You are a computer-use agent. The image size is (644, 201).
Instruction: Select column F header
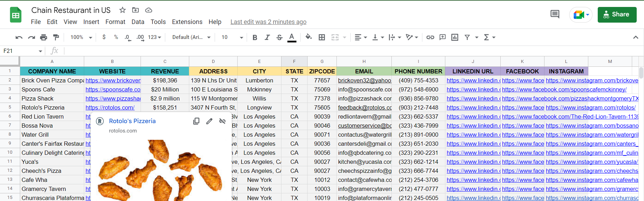coord(294,61)
